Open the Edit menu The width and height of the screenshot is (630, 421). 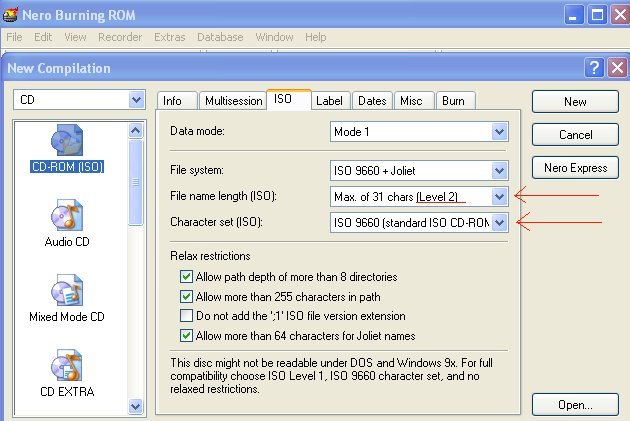click(x=43, y=37)
